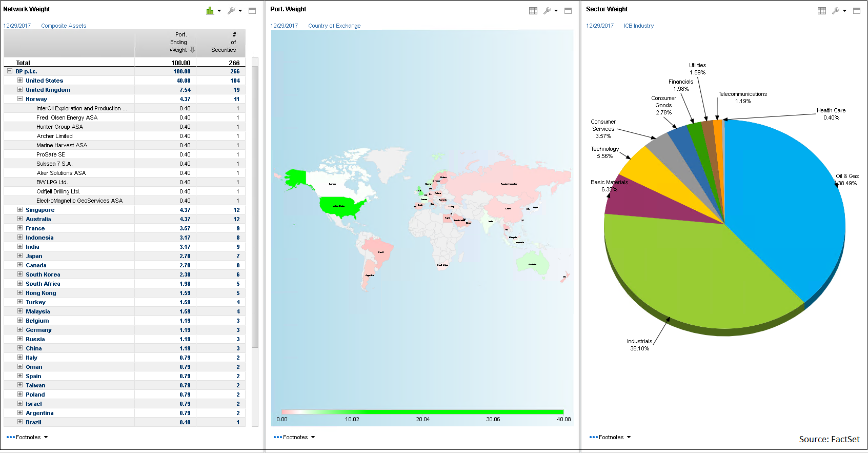The width and height of the screenshot is (868, 453).
Task: Select ElectroMagnetic GeoServices ASA row
Action: click(x=125, y=201)
